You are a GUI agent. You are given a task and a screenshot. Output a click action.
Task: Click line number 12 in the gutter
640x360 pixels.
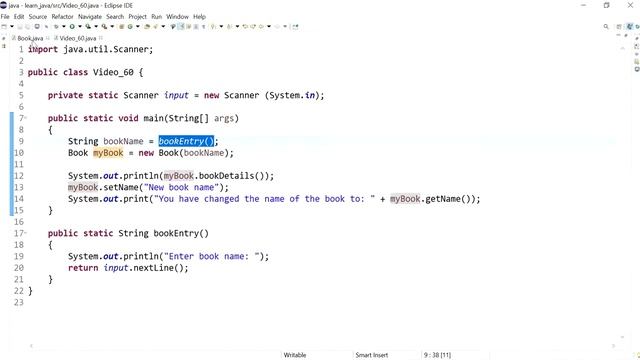[x=19, y=176]
